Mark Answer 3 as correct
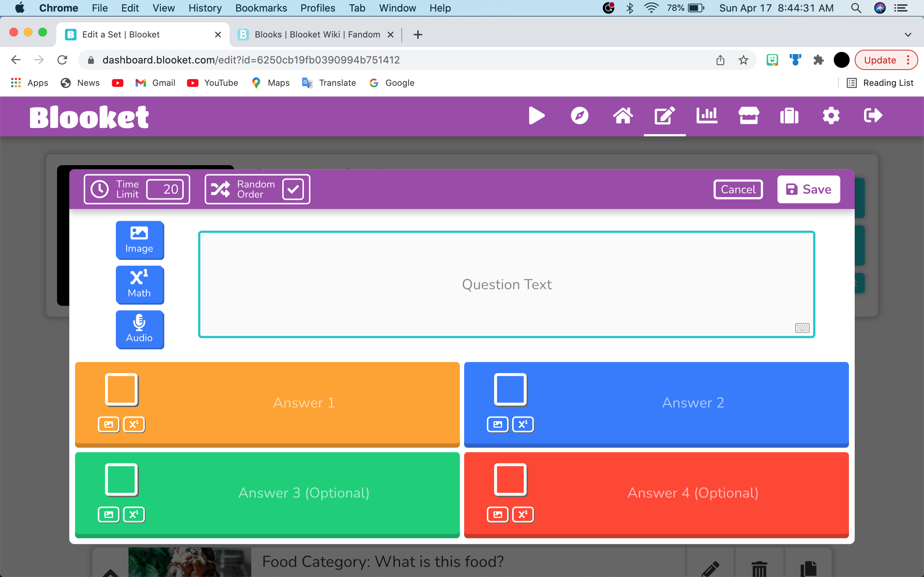This screenshot has width=924, height=577. [x=121, y=480]
